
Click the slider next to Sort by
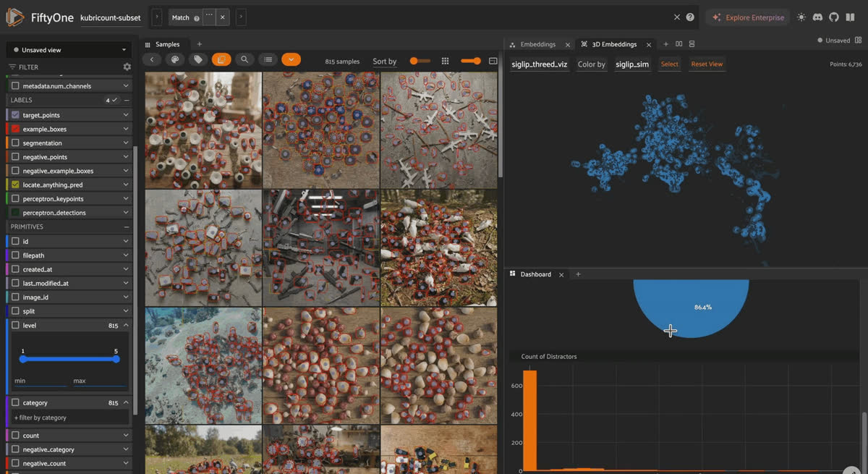tap(420, 62)
